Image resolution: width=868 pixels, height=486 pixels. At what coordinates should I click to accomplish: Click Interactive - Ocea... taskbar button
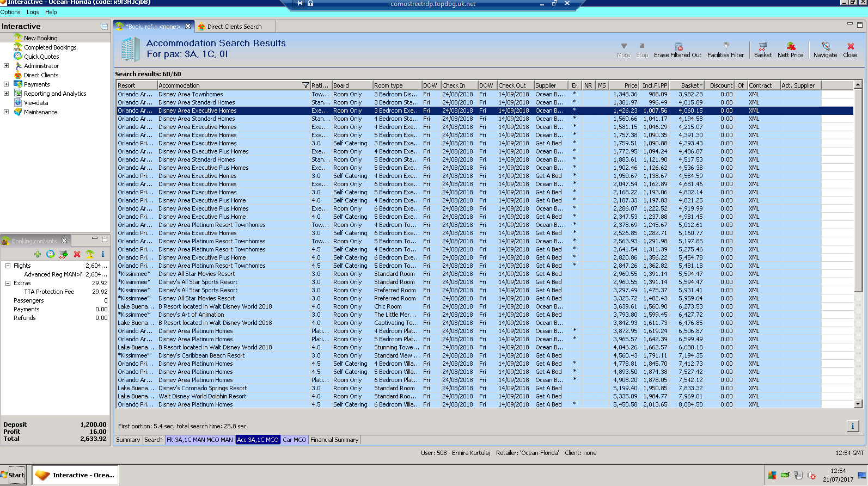tap(75, 475)
